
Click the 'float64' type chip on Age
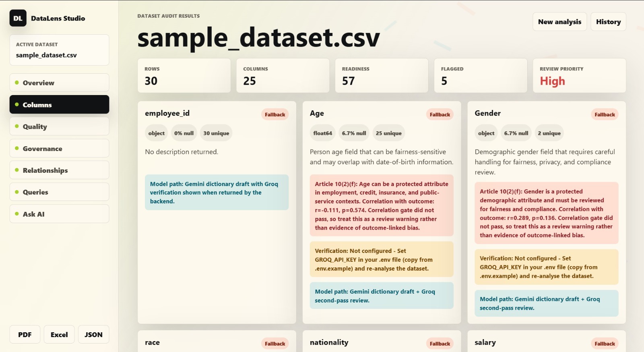[323, 133]
